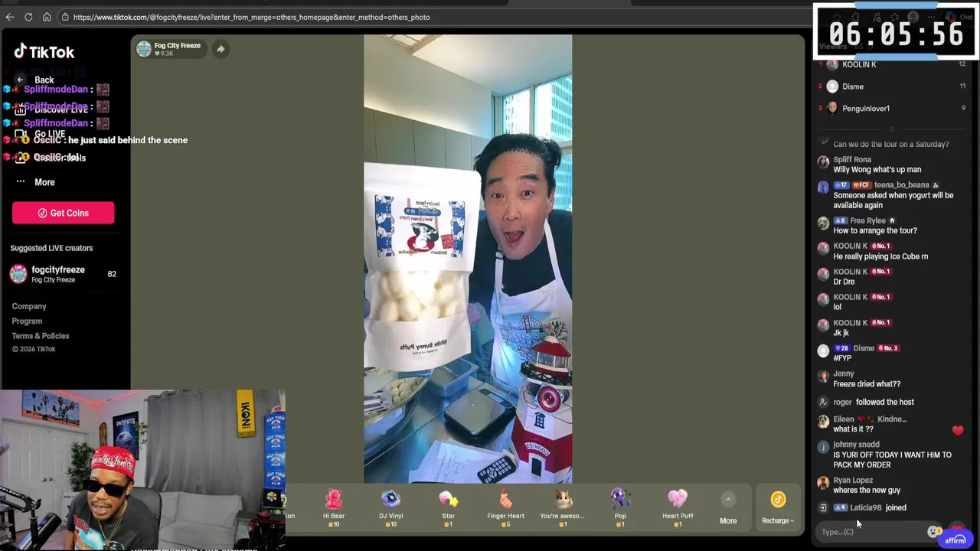
Task: Select the 'Dr Dre' chat message
Action: pos(844,282)
